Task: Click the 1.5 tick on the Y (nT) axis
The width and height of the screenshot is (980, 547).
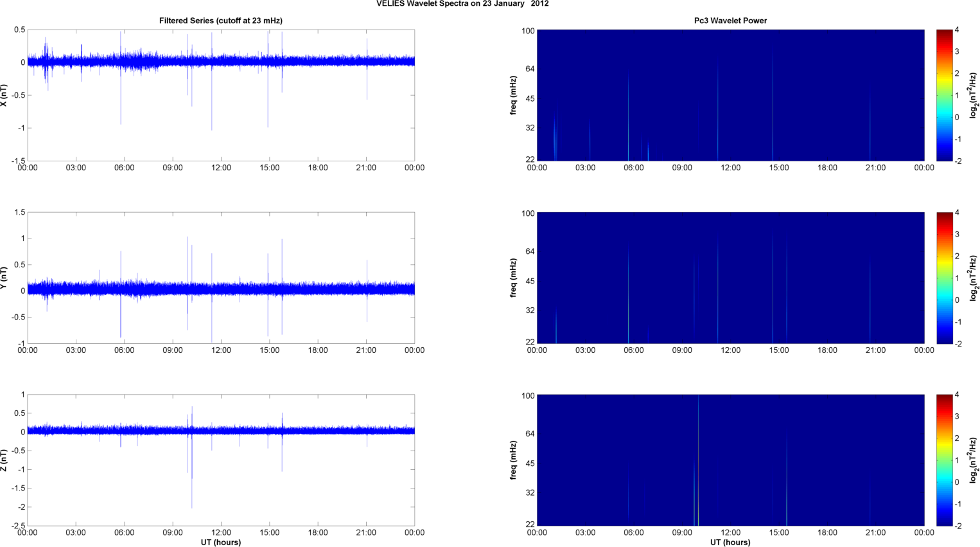Action: point(20,212)
